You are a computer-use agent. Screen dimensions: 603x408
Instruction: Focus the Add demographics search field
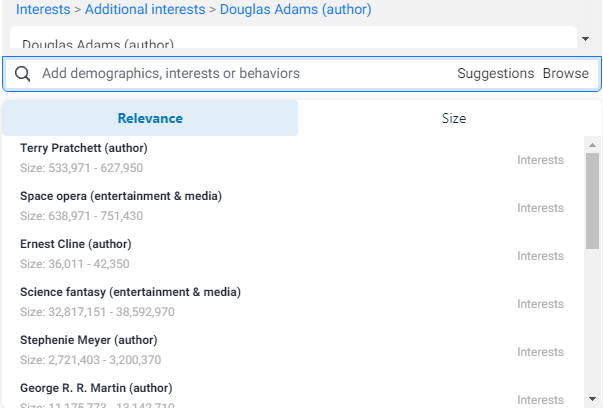click(240, 74)
